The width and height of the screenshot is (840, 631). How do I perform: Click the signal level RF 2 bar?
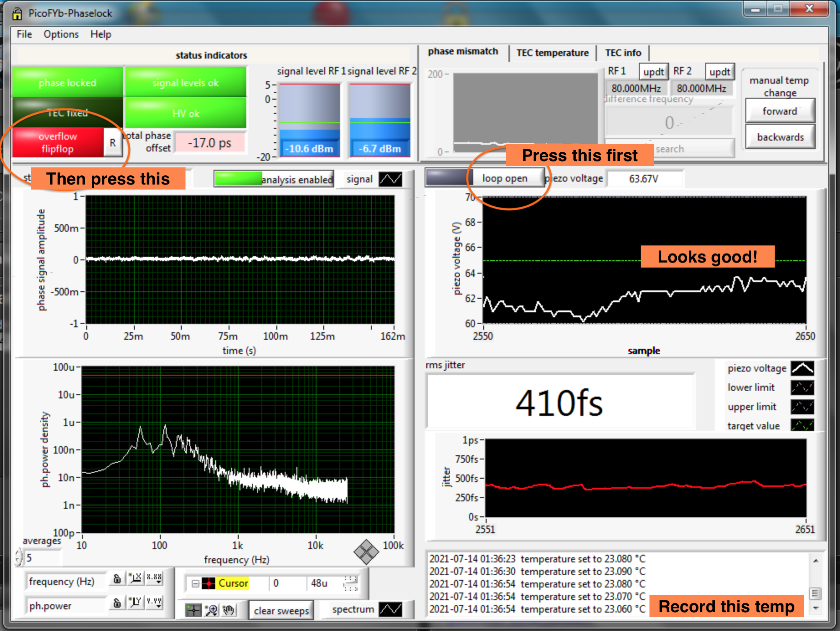tap(380, 120)
